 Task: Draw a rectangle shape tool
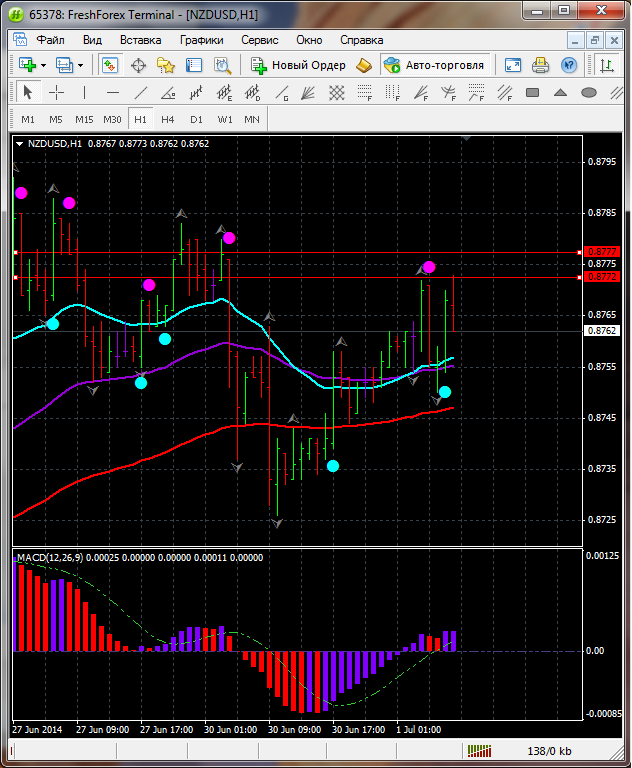point(533,93)
